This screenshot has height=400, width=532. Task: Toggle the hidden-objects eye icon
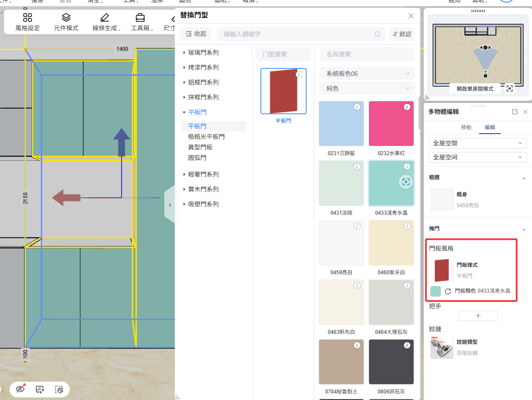pyautogui.click(x=20, y=389)
